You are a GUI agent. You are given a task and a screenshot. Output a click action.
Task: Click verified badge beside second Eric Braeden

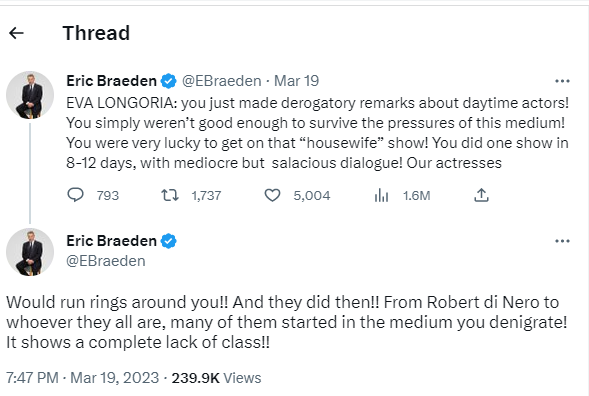coord(169,241)
